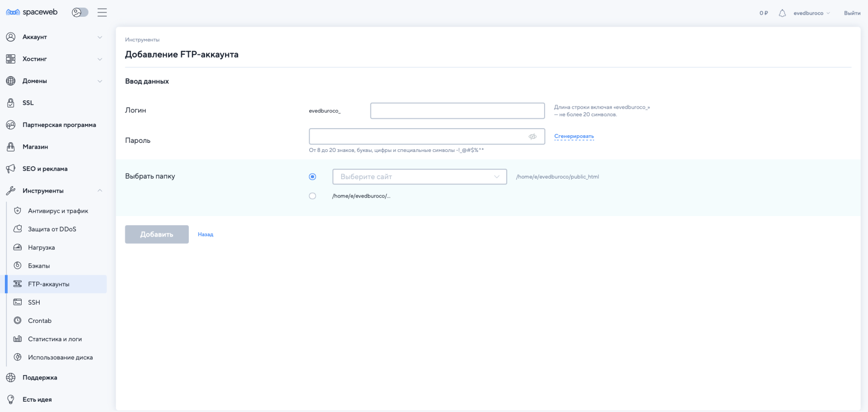This screenshot has height=412, width=868.
Task: Collapse sidebar with hamburger menu icon
Action: pyautogui.click(x=102, y=12)
